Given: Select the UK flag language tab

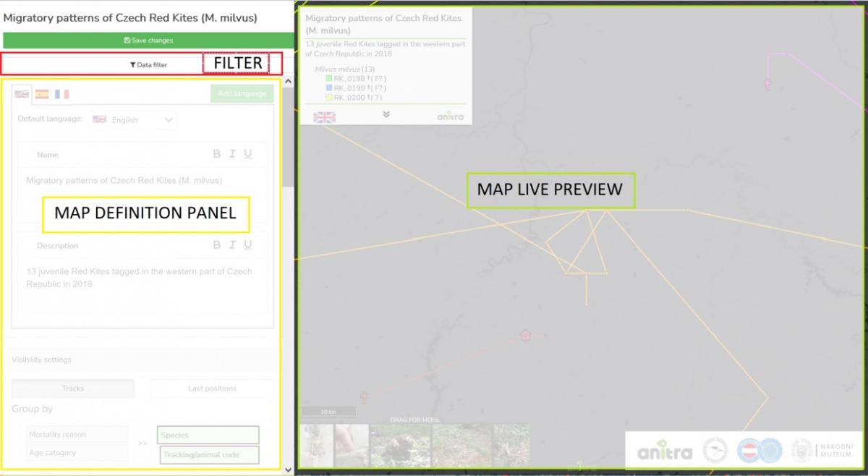Looking at the screenshot, I should point(22,94).
